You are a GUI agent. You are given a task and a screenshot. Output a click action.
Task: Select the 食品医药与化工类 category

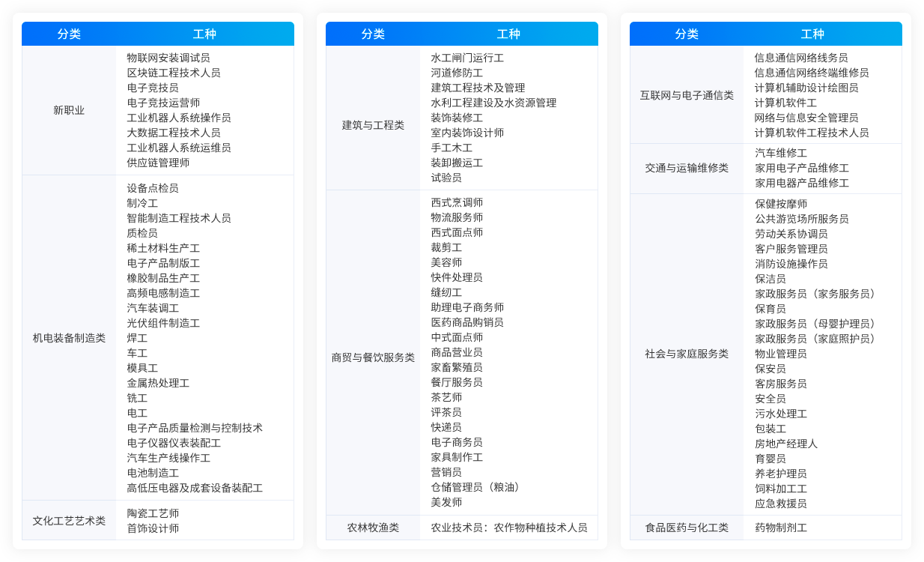pos(687,528)
